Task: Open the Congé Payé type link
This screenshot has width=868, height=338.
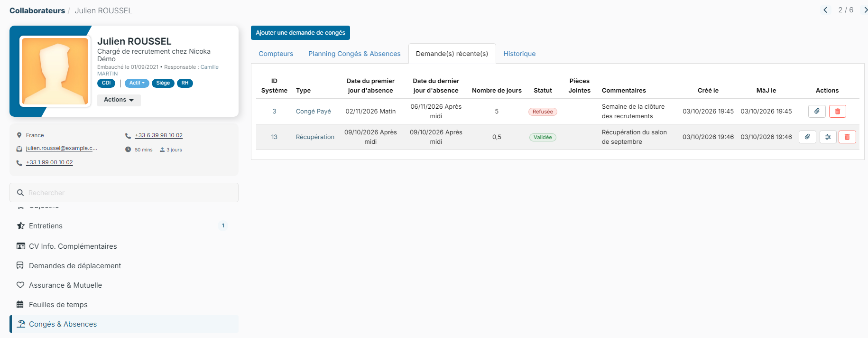Action: [x=314, y=112]
